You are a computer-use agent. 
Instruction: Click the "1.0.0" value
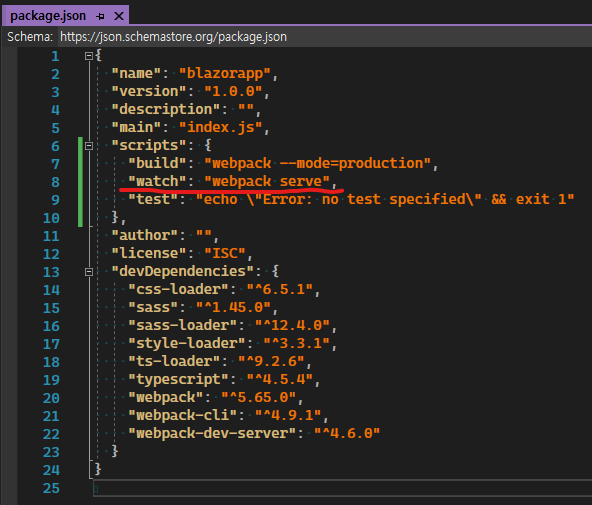tap(233, 91)
